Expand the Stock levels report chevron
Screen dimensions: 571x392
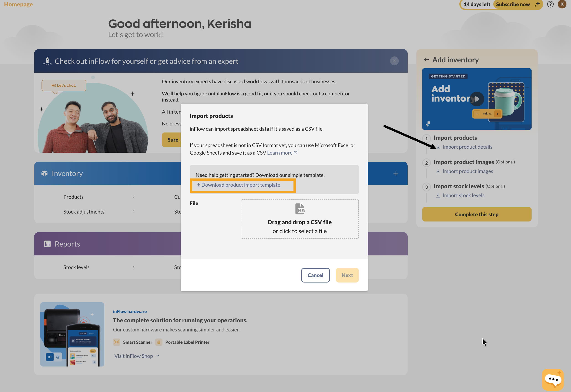pyautogui.click(x=134, y=267)
